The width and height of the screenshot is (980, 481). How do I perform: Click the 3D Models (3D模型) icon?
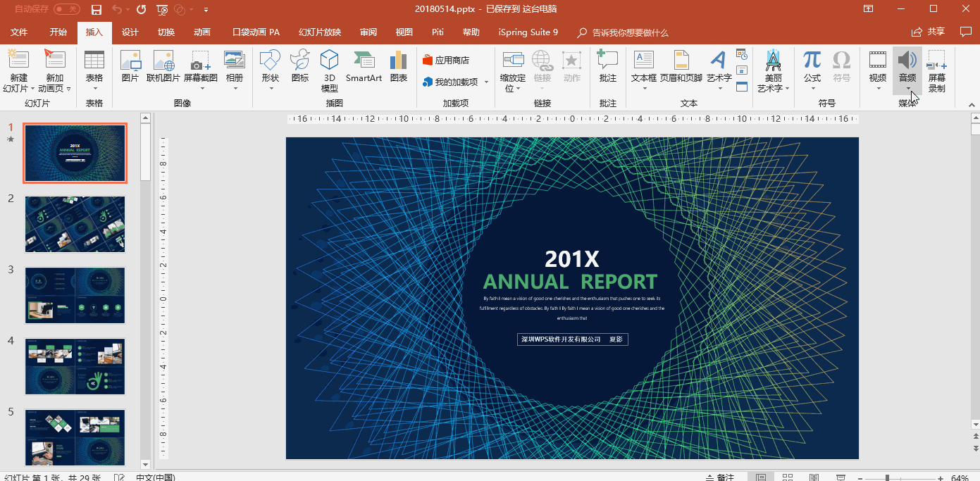[329, 59]
